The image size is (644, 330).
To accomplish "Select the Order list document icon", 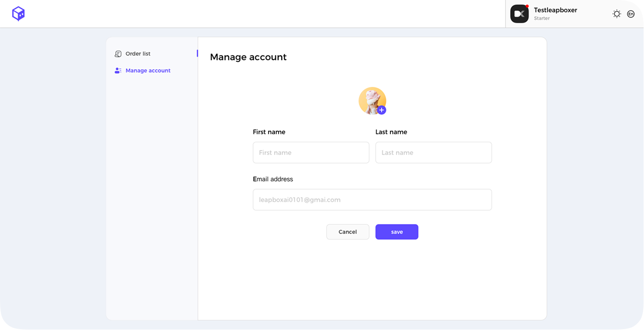I will 118,54.
